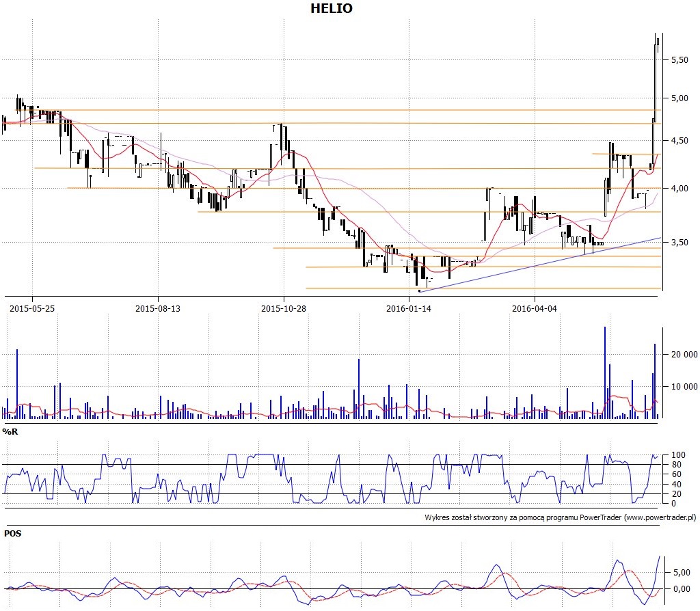Select the 100 label on the %R axis
This screenshot has height=611, width=700.
678,454
